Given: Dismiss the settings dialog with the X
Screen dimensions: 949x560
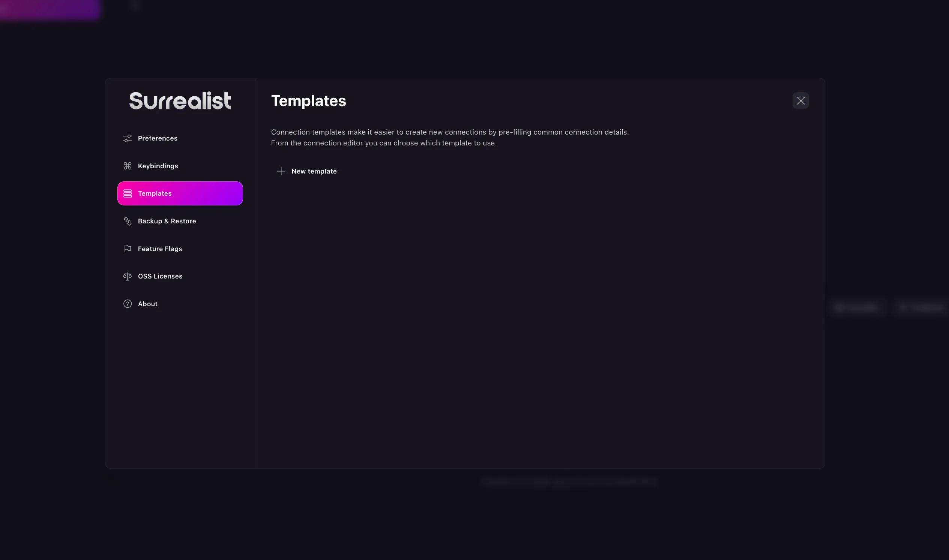Looking at the screenshot, I should tap(801, 100).
